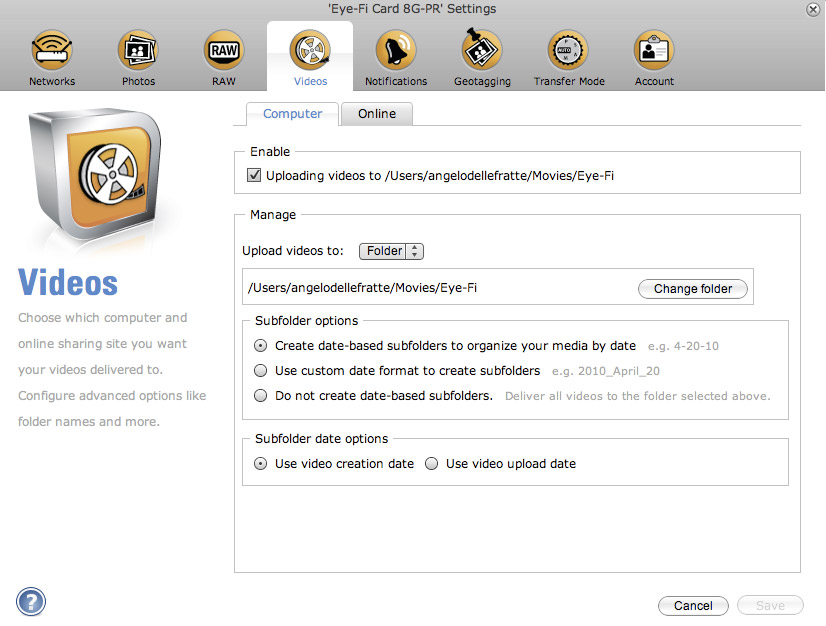The height and width of the screenshot is (626, 826).
Task: Click 'Deliver all videos to the folder selected above.'
Action: [x=637, y=396]
